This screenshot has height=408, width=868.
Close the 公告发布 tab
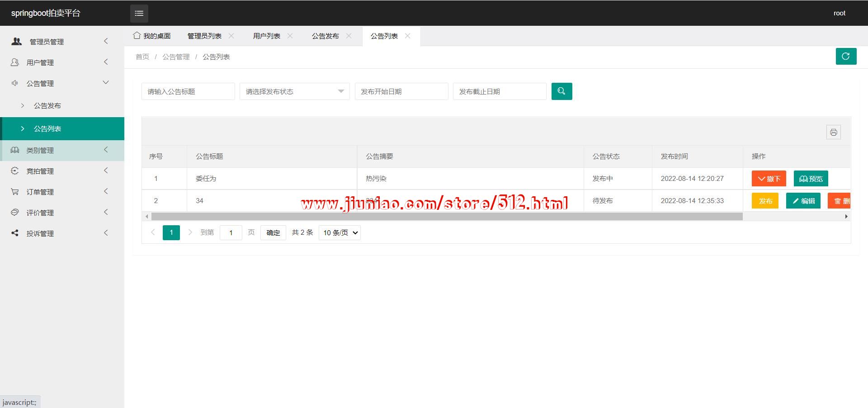tap(349, 36)
